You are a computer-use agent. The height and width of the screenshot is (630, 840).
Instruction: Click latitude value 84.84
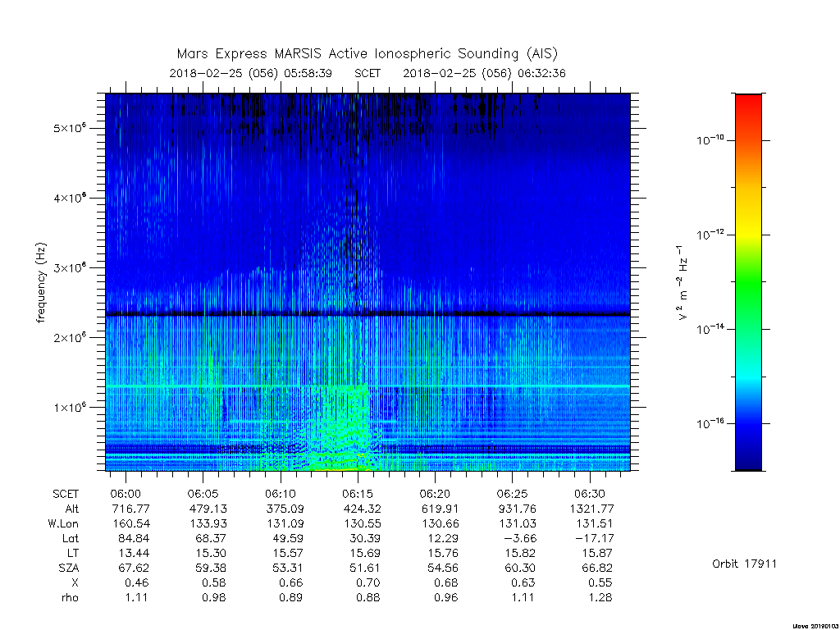134,538
